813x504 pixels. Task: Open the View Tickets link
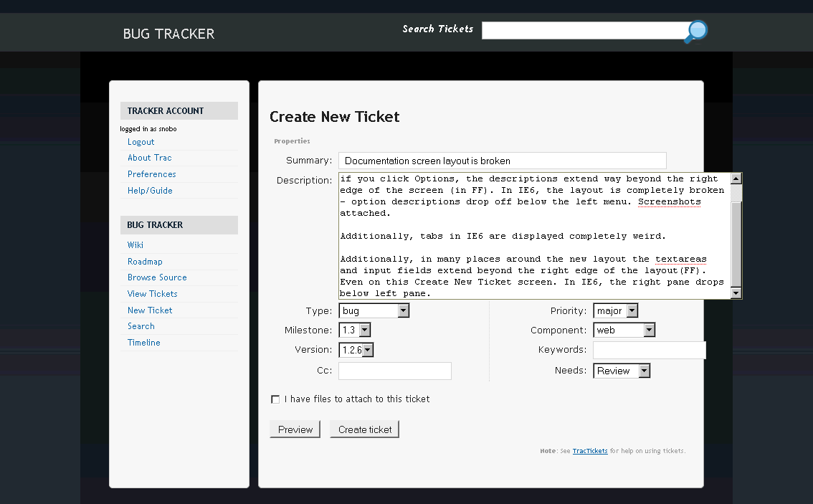point(152,294)
